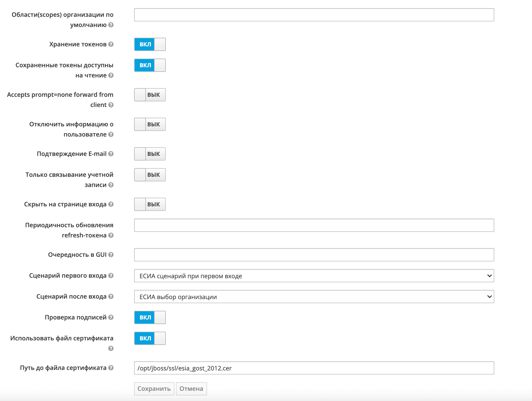Open help for 'Скрыть на странице входа'
Screen dimensions: 532x401
(111, 204)
